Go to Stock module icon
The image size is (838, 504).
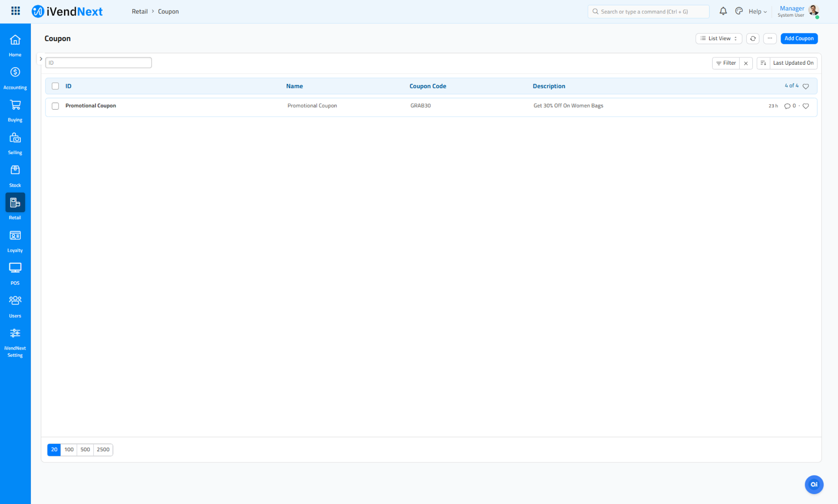pyautogui.click(x=15, y=170)
